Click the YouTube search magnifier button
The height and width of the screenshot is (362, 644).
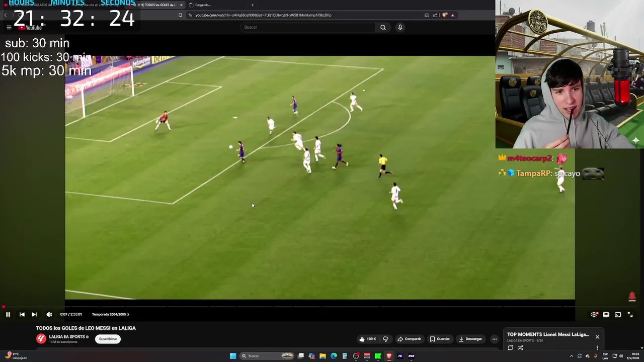[x=383, y=27]
